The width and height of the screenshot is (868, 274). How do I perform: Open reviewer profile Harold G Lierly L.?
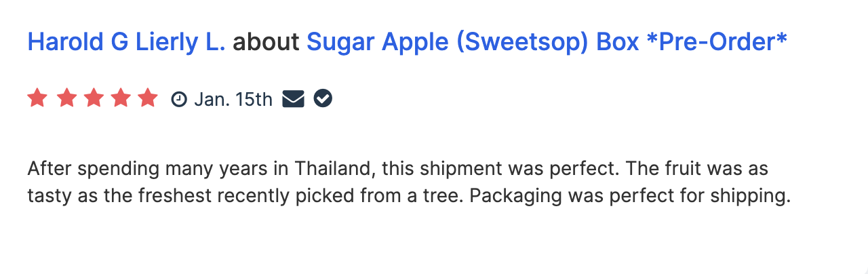pos(126,42)
